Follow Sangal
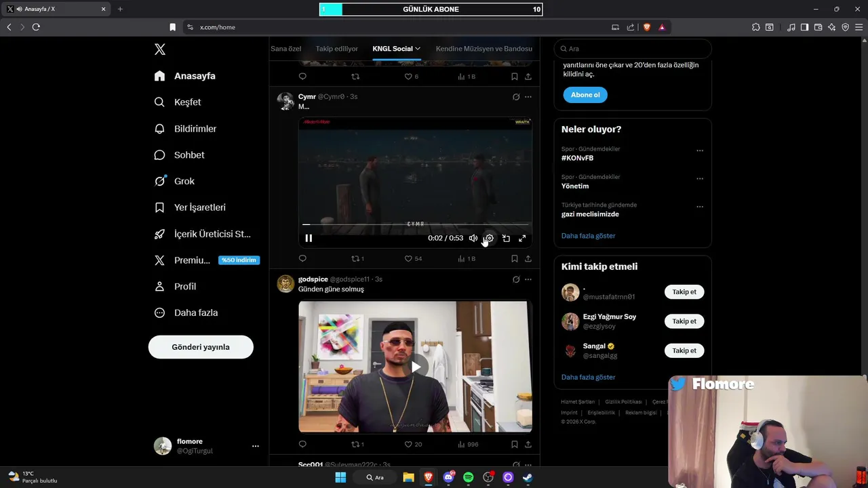 [x=684, y=350]
